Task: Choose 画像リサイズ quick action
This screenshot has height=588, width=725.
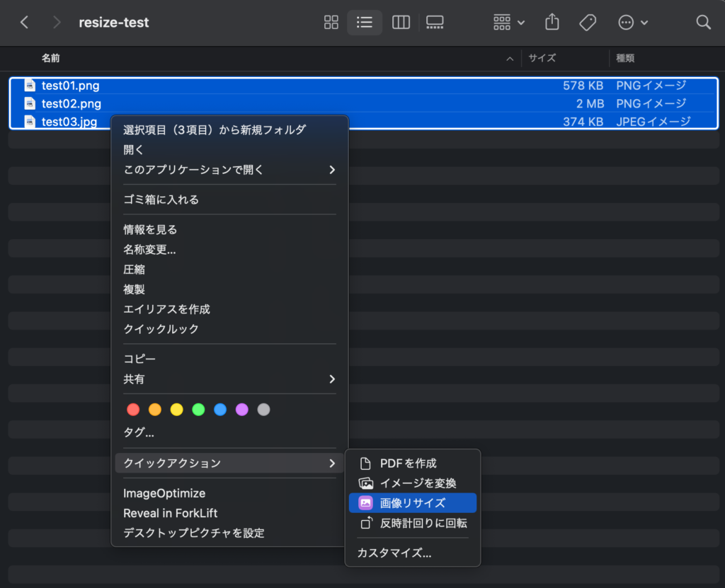Action: point(412,503)
